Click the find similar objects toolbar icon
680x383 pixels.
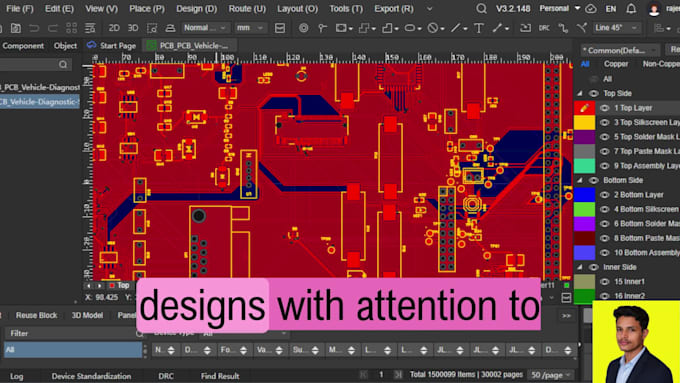click(152, 28)
